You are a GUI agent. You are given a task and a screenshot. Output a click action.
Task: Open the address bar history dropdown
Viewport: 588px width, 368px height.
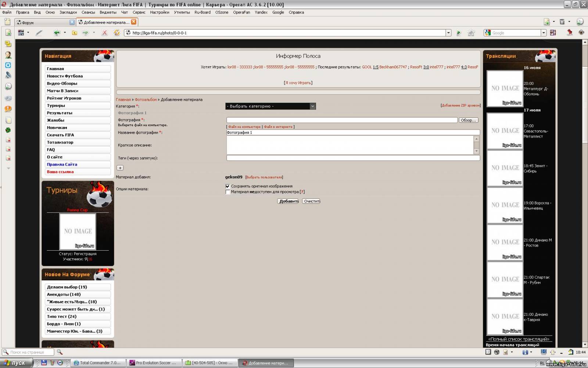[448, 33]
